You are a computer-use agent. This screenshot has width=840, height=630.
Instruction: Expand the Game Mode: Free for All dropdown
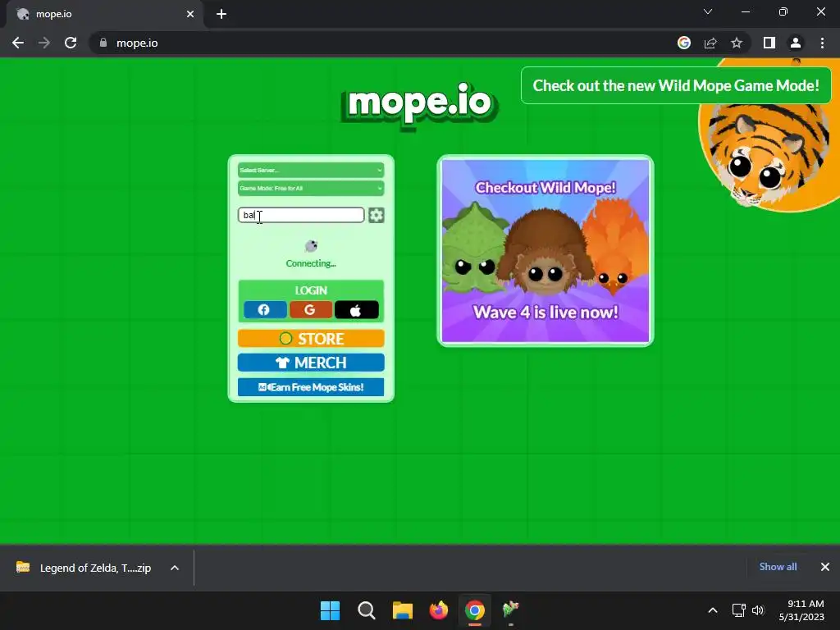click(x=311, y=189)
